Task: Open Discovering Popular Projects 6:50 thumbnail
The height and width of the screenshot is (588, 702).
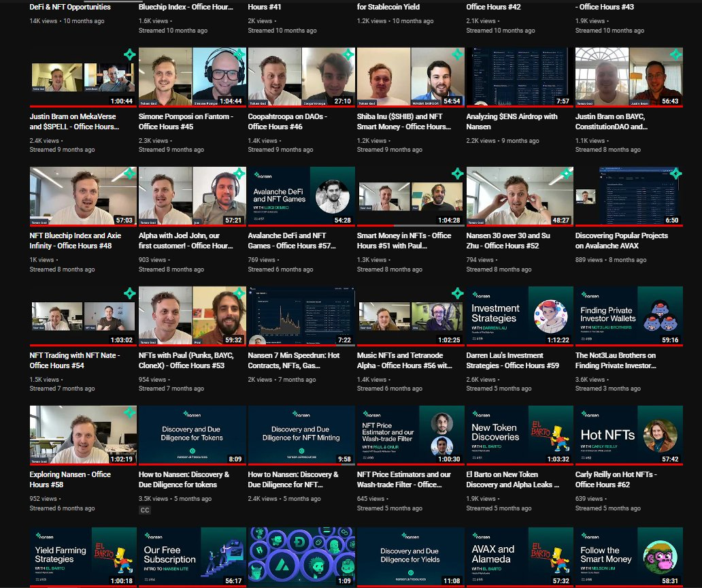Action: (629, 196)
